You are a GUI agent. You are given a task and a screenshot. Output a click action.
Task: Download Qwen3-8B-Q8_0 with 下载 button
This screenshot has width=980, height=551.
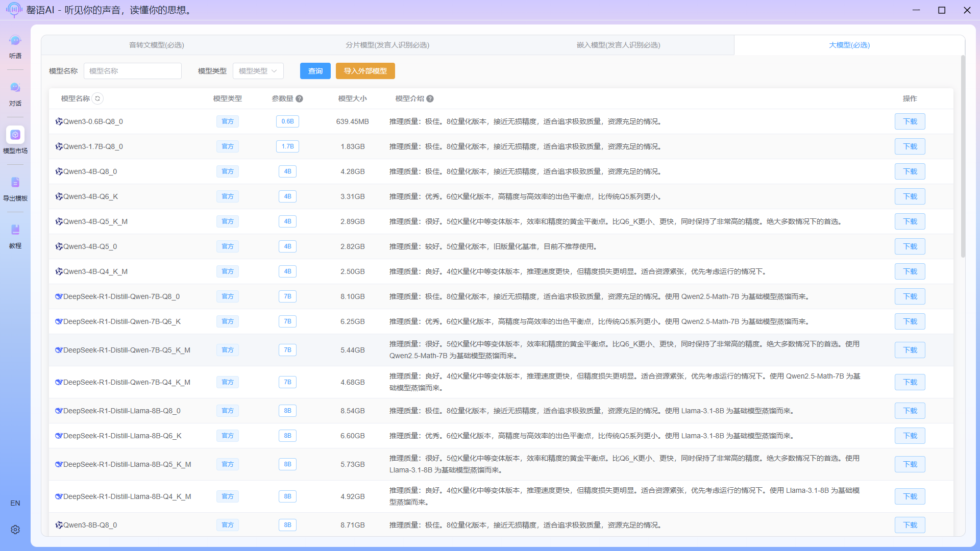[910, 525]
